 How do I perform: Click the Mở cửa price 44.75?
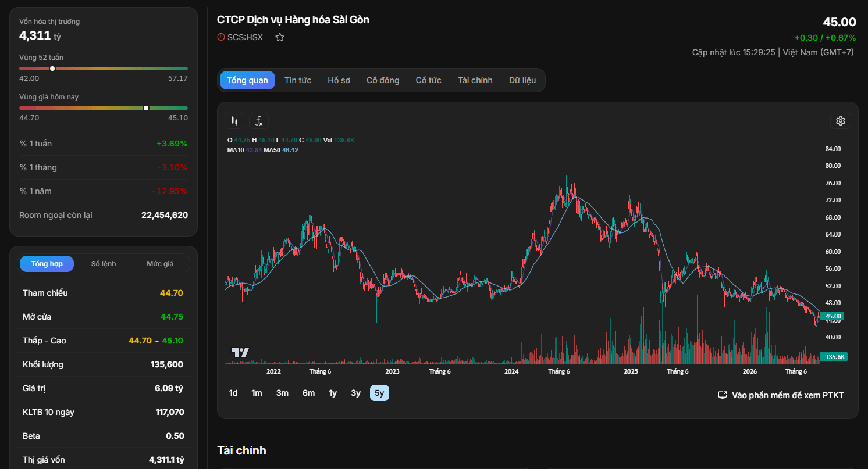[172, 317]
